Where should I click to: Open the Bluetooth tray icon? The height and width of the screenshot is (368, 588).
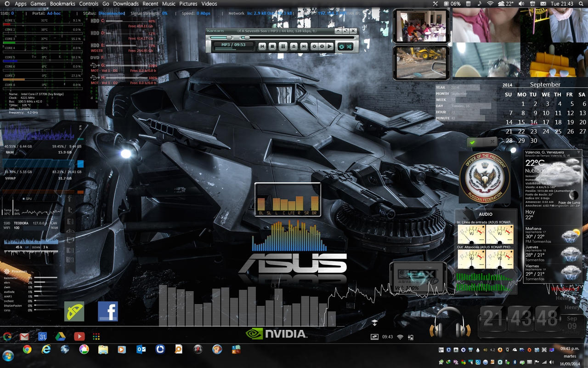tap(515, 362)
